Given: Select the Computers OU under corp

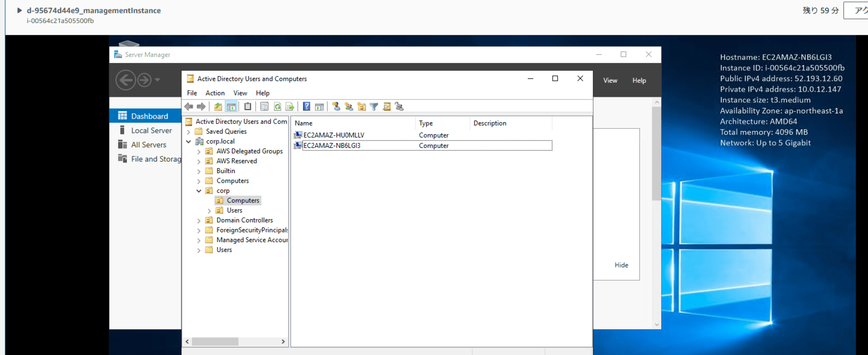Looking at the screenshot, I should tap(238, 200).
